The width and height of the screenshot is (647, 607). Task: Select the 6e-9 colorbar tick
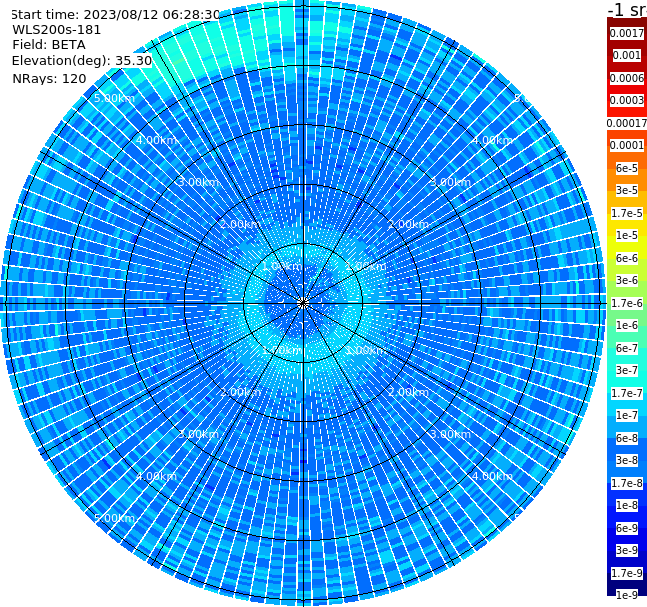point(627,528)
